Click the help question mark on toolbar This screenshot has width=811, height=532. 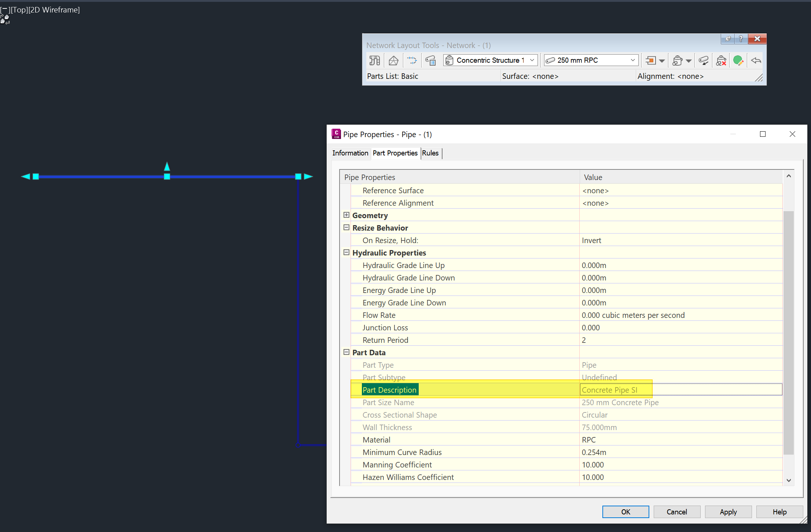(741, 39)
